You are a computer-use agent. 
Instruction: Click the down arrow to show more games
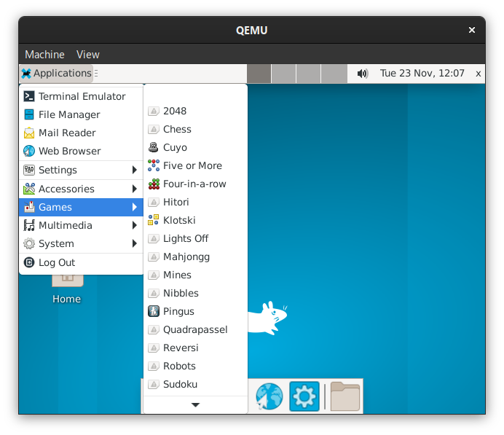pyautogui.click(x=195, y=405)
